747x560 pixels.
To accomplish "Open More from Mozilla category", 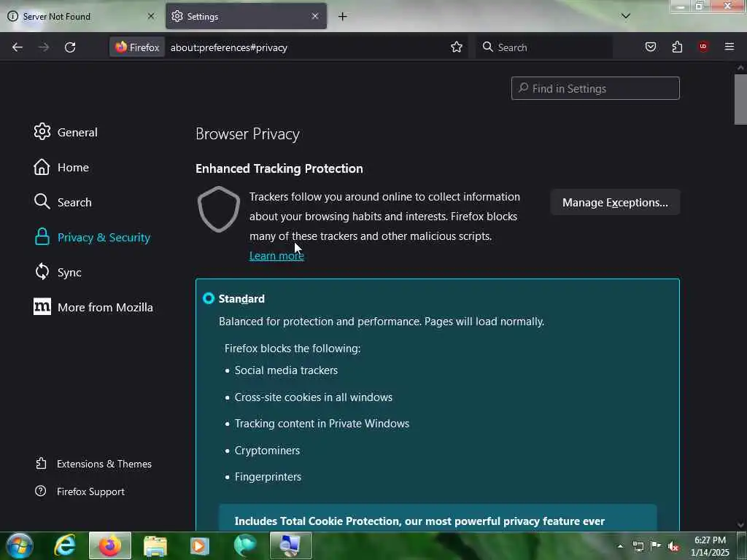I will [x=93, y=307].
